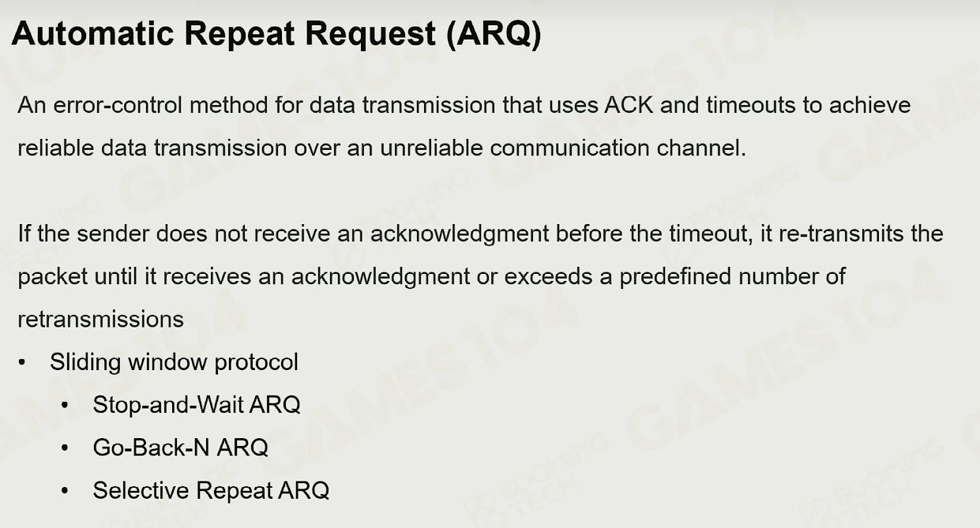Select the Go-Back-N ARQ sub-bullet
The height and width of the screenshot is (528, 980).
(180, 447)
